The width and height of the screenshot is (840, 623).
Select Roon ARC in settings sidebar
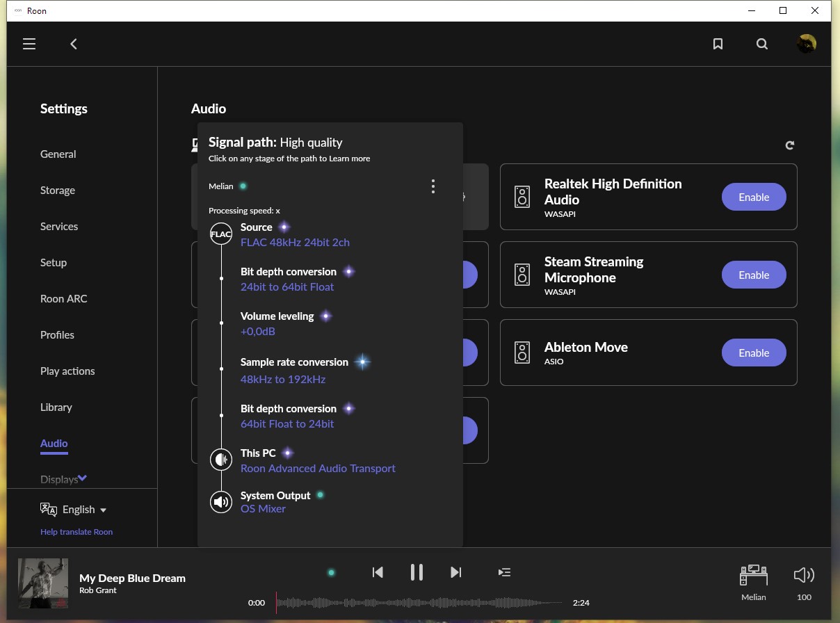(x=63, y=299)
